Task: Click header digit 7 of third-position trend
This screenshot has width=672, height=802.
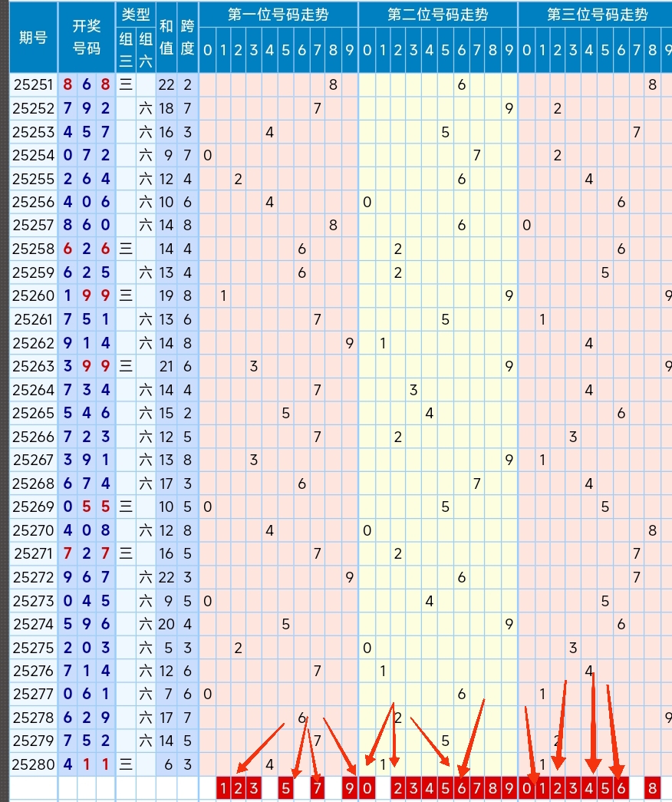Action: (636, 50)
